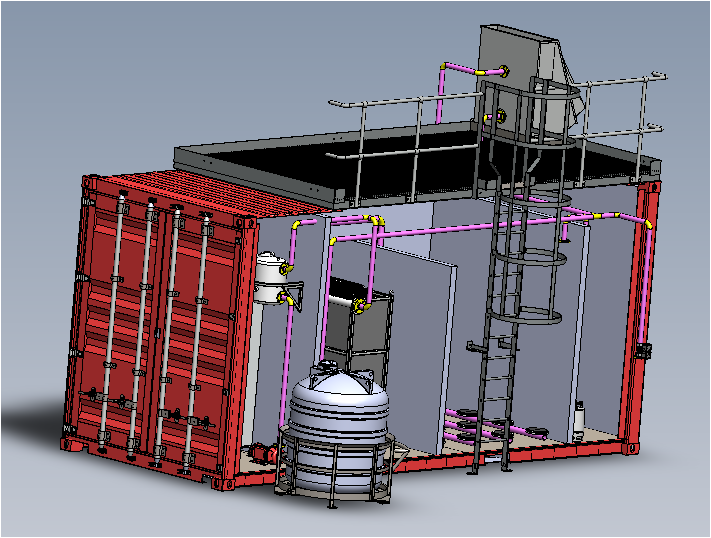Select the white filter vessel beside the container corner
The width and height of the screenshot is (711, 538).
(270, 278)
